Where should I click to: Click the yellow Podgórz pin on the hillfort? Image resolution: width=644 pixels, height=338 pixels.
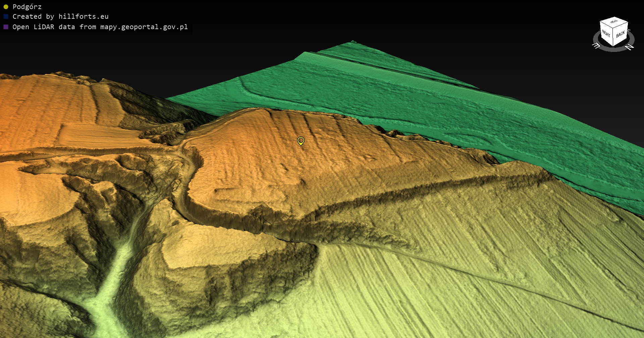tap(301, 141)
